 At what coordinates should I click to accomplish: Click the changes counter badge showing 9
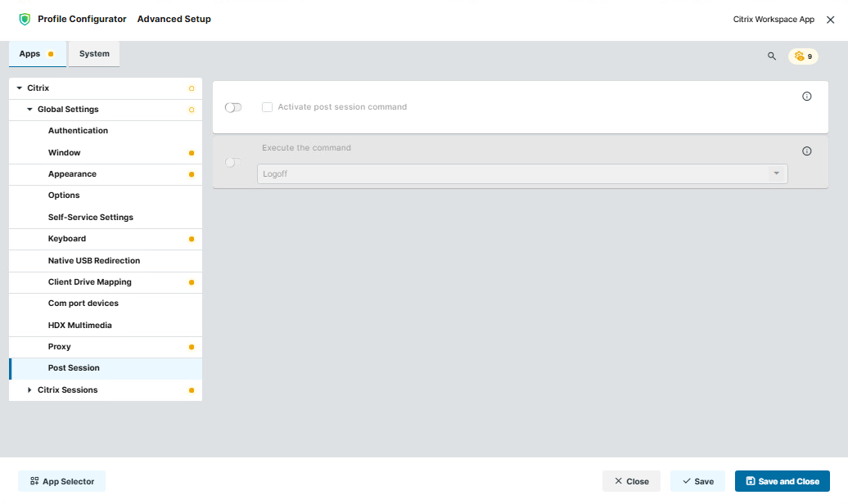(x=803, y=56)
